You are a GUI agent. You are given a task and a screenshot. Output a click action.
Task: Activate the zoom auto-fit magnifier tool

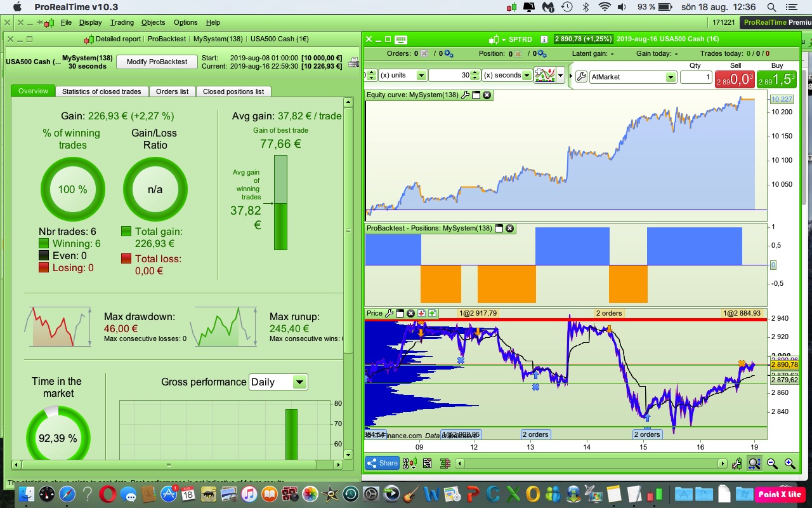click(x=754, y=464)
